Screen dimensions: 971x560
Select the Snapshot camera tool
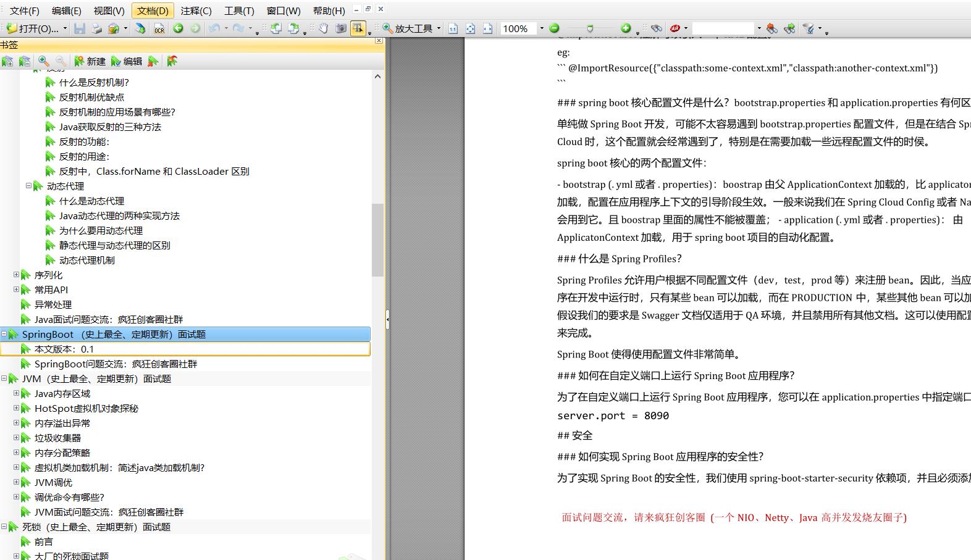pyautogui.click(x=340, y=28)
